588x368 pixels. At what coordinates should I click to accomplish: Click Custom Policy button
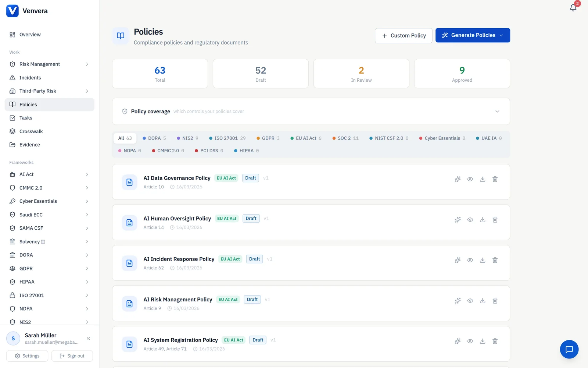[x=404, y=36]
